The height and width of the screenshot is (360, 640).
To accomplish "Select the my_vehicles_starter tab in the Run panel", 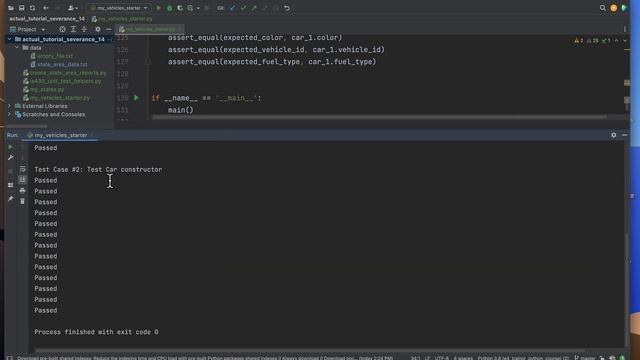I will [60, 135].
